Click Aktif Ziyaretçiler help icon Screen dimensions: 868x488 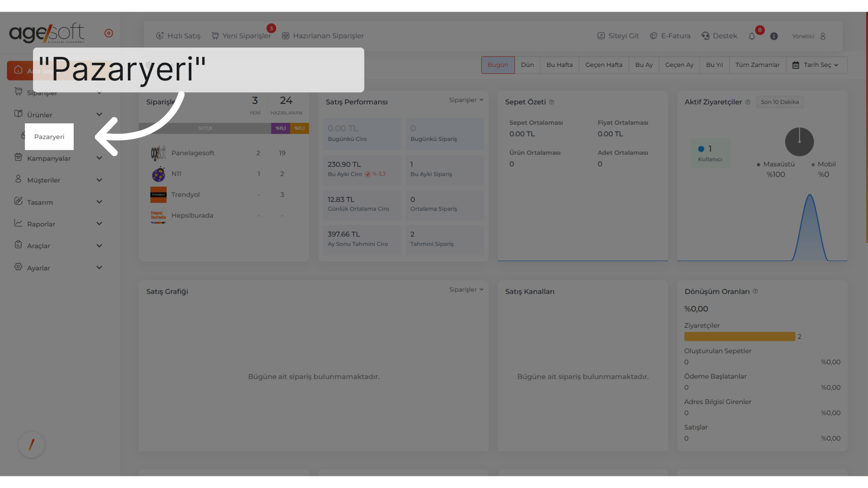click(748, 102)
